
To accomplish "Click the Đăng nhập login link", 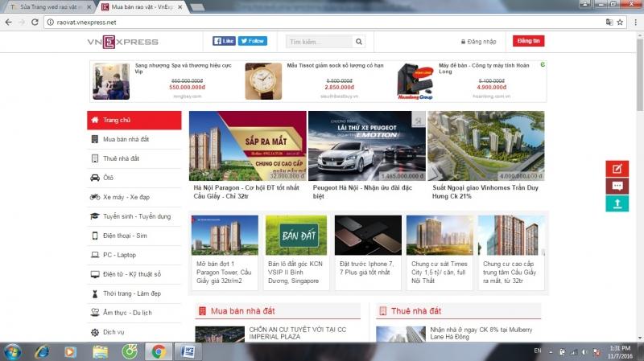I will point(478,41).
